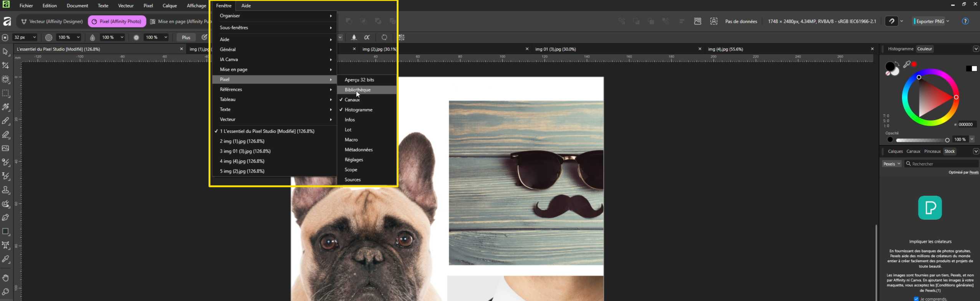
Task: Select the rectangular marquee selection tool
Action: (x=6, y=93)
